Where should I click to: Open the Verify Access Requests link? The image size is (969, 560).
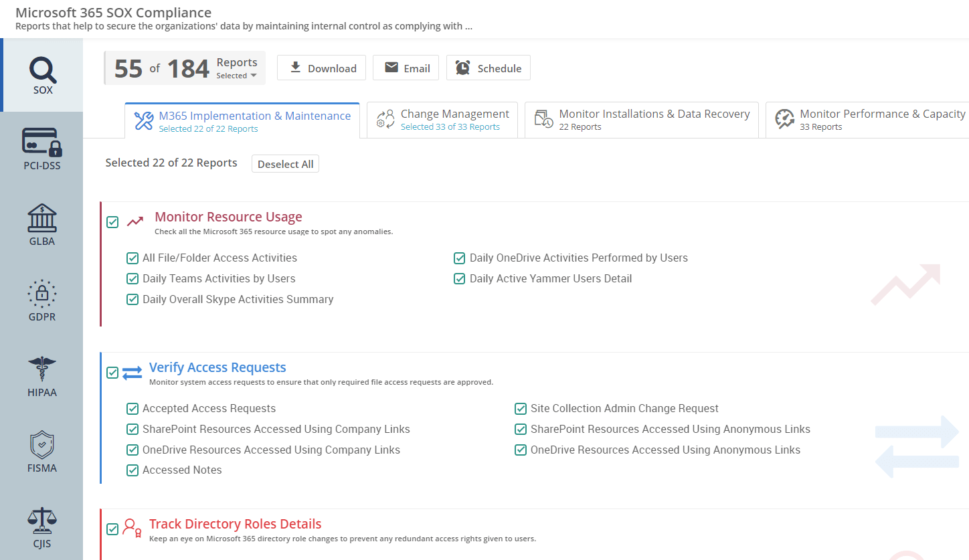click(x=217, y=367)
